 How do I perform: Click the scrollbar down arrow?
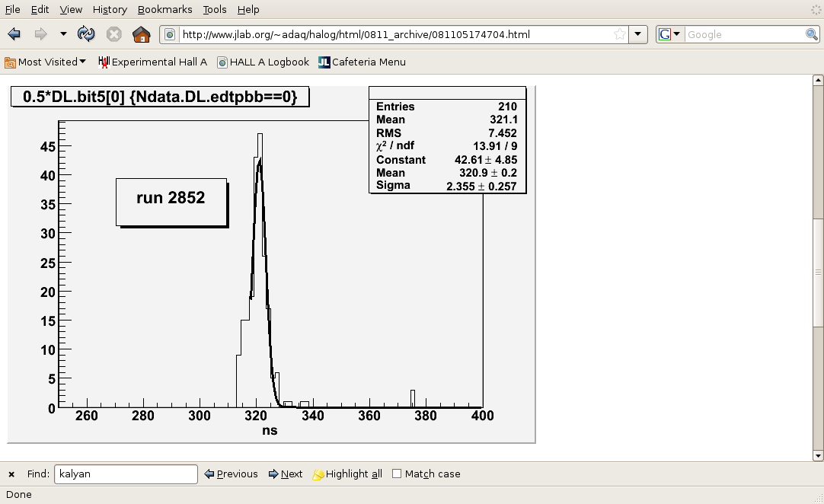tap(818, 455)
